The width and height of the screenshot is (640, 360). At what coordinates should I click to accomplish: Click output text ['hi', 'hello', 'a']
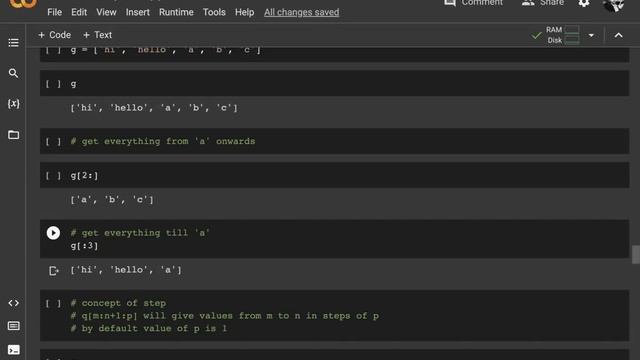pos(126,270)
